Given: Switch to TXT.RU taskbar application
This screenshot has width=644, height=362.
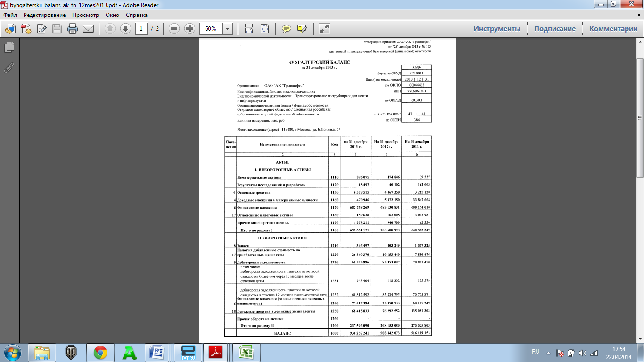Looking at the screenshot, I should (188, 353).
